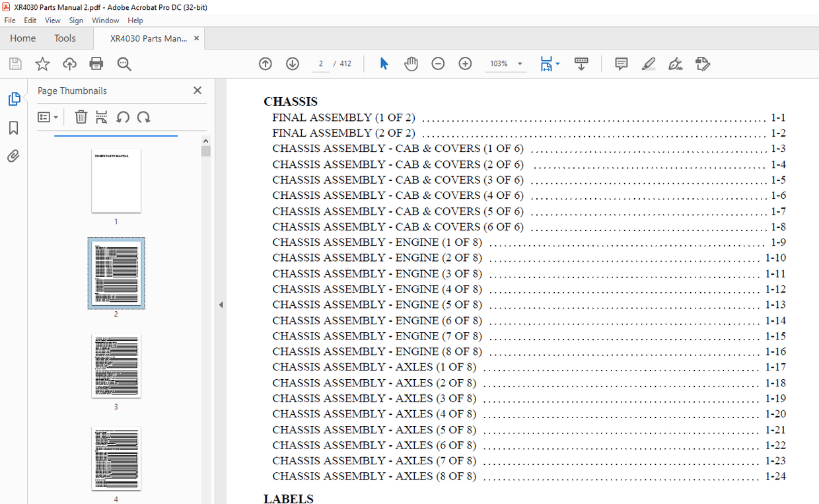Click the Zoom out minus icon
The height and width of the screenshot is (504, 819).
coord(438,63)
